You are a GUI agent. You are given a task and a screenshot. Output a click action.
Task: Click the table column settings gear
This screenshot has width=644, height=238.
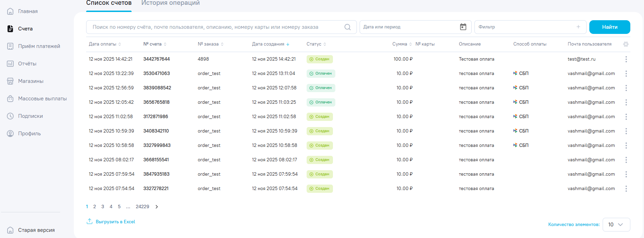[626, 44]
